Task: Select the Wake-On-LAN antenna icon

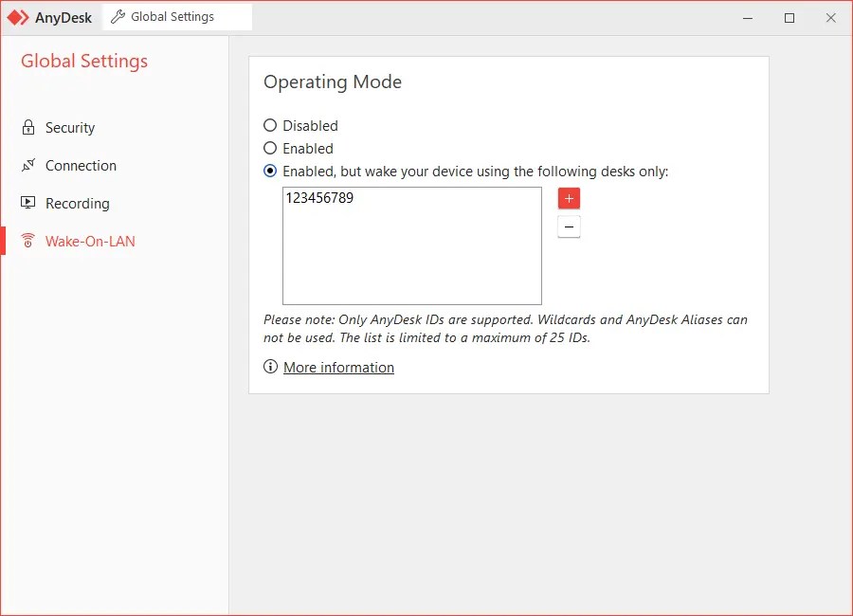Action: (x=27, y=241)
